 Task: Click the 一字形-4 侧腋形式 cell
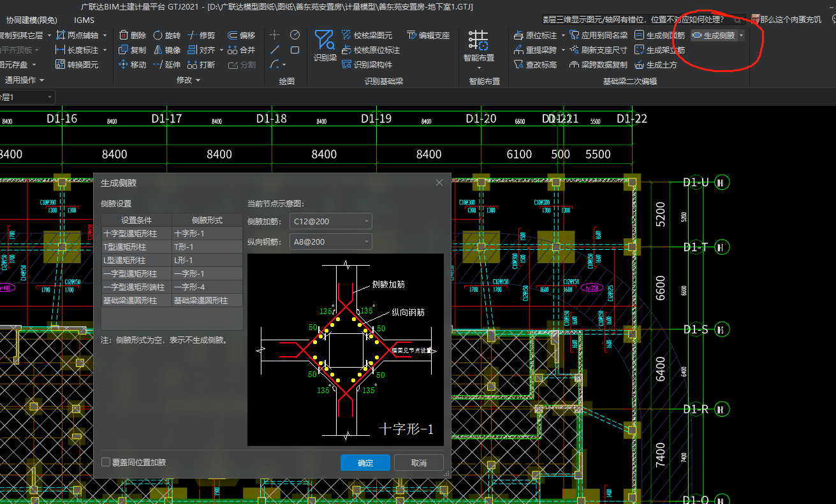pos(207,287)
